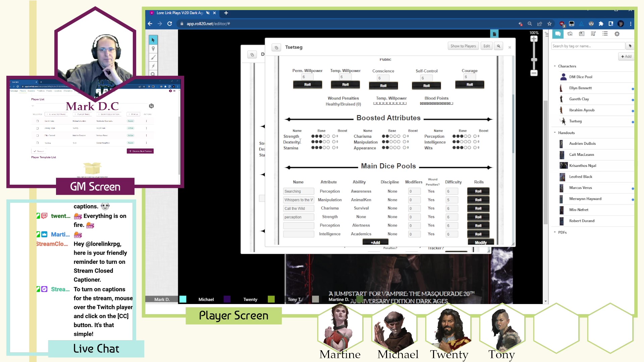Viewport: 644px width, 362px height.
Task: Open the My Settings gear tab
Action: (617, 34)
